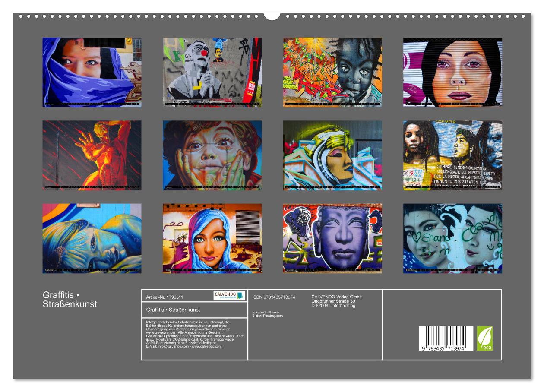Viewport: 544px width, 392px height.
Task: Click the 'D-82008 Unterhaching' line
Action: 333,306
